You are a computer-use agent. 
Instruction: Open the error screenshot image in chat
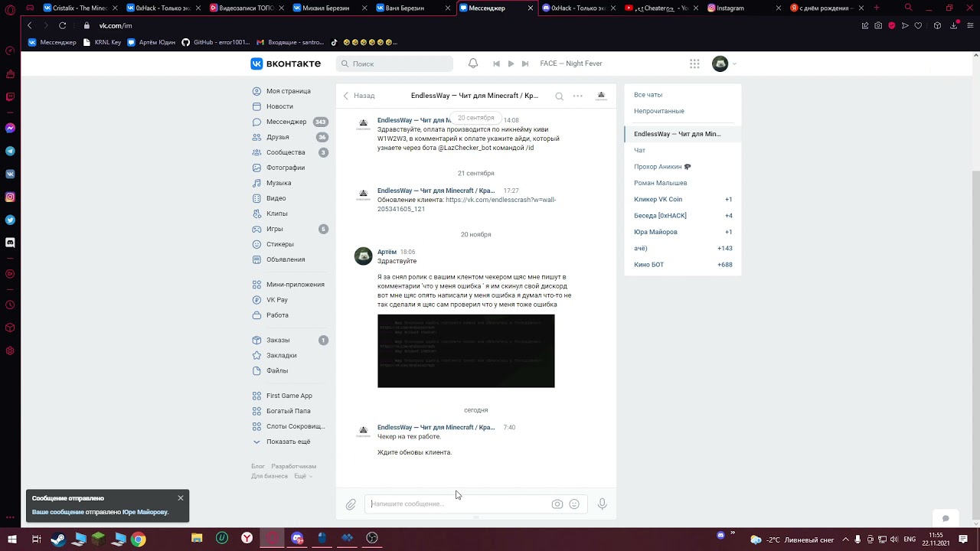(465, 351)
